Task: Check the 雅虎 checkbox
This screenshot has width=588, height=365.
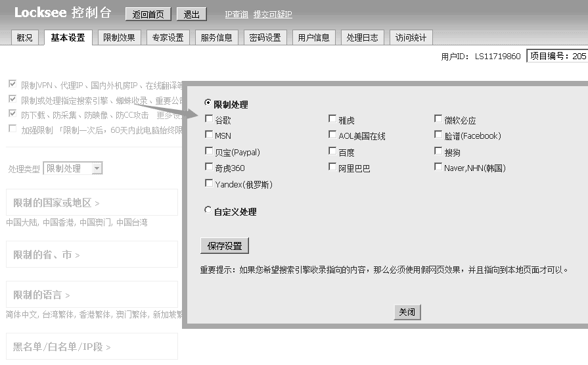Action: 332,118
